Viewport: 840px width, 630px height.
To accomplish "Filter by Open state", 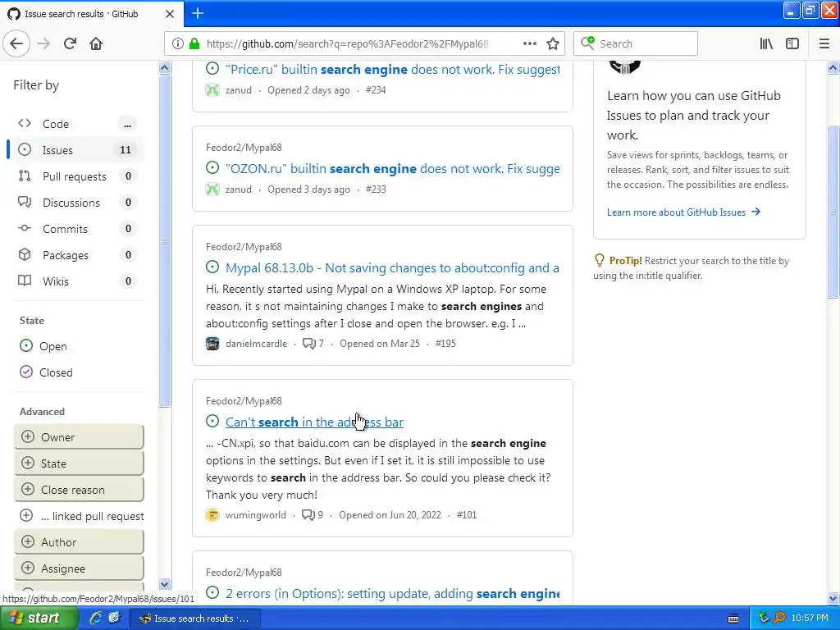I will click(43, 346).
